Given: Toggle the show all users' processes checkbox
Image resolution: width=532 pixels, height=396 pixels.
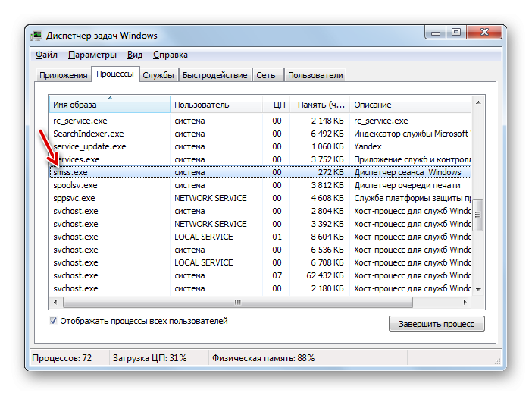Looking at the screenshot, I should (54, 321).
